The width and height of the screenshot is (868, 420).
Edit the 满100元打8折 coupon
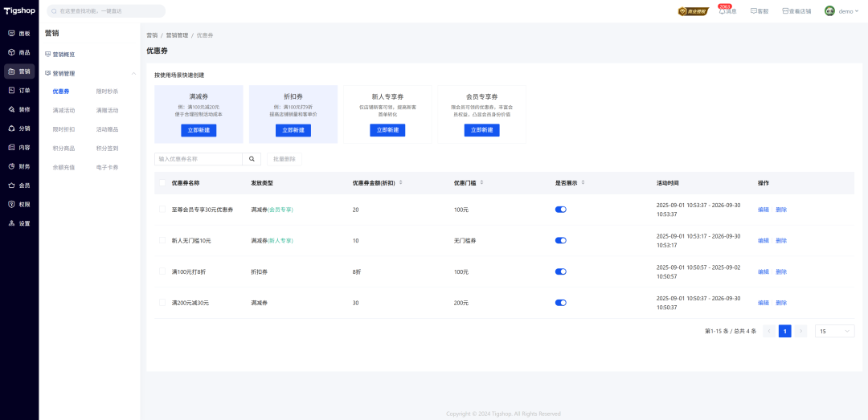tap(764, 271)
